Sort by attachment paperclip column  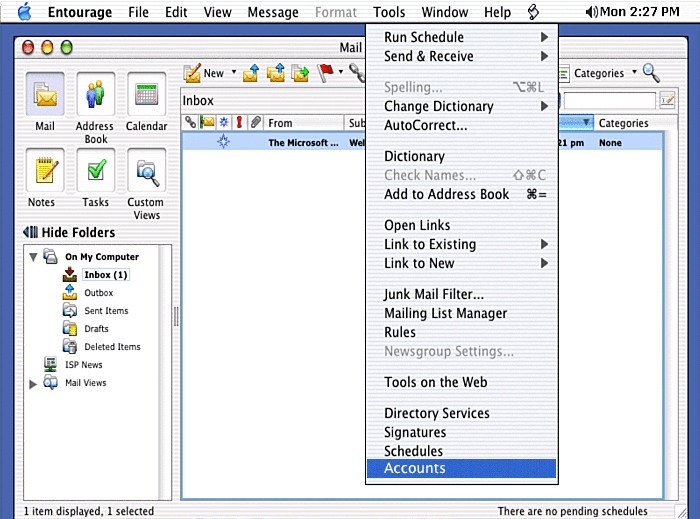(255, 122)
